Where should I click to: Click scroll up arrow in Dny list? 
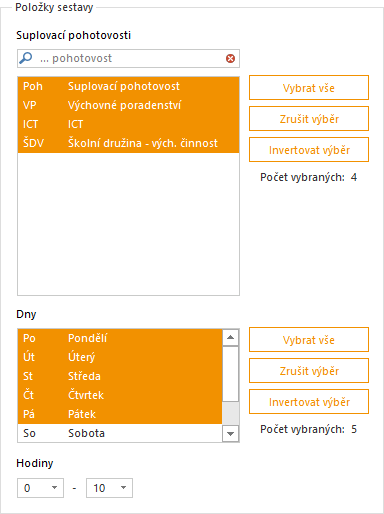coord(230,338)
